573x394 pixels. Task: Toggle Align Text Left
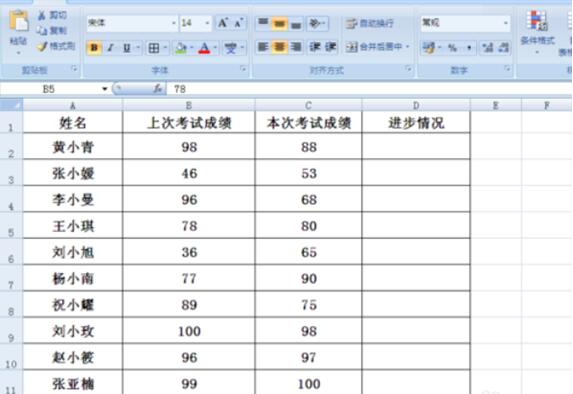263,47
